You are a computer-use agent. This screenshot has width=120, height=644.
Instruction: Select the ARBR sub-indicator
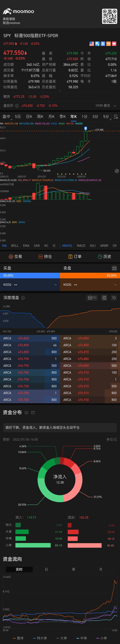pyautogui.click(x=104, y=246)
